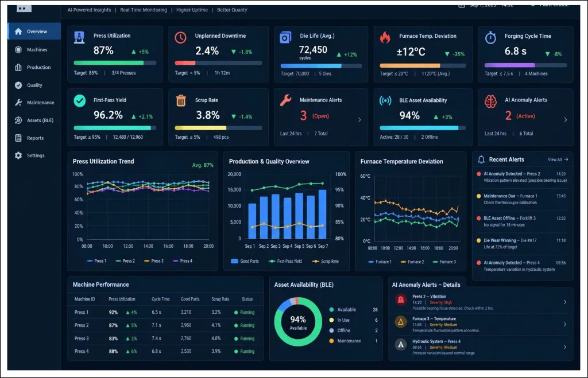
Task: Click Real-Time Monitoring header text
Action: click(144, 10)
